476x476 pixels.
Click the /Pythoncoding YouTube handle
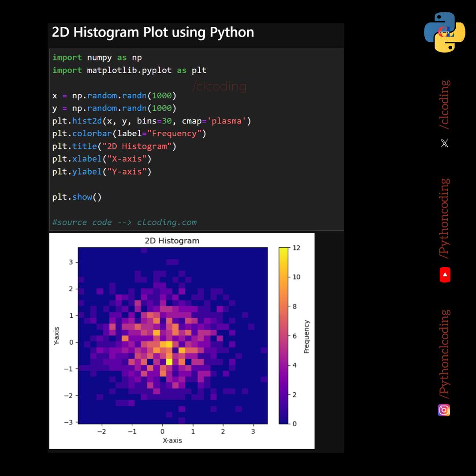[445, 219]
